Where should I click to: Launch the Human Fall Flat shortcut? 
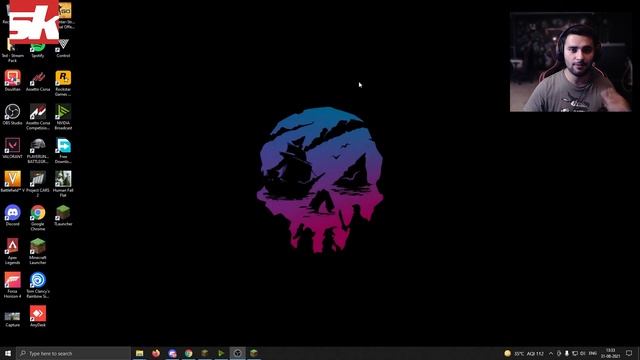(x=63, y=184)
